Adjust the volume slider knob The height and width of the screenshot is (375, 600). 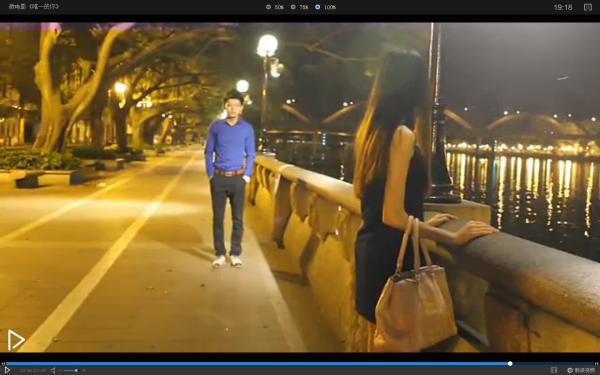[76, 370]
